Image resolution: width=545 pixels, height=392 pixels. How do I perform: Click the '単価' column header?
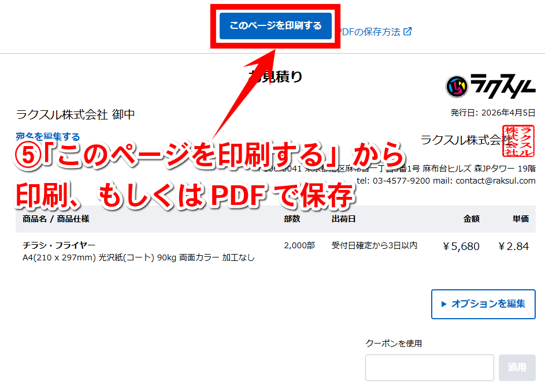(x=520, y=219)
